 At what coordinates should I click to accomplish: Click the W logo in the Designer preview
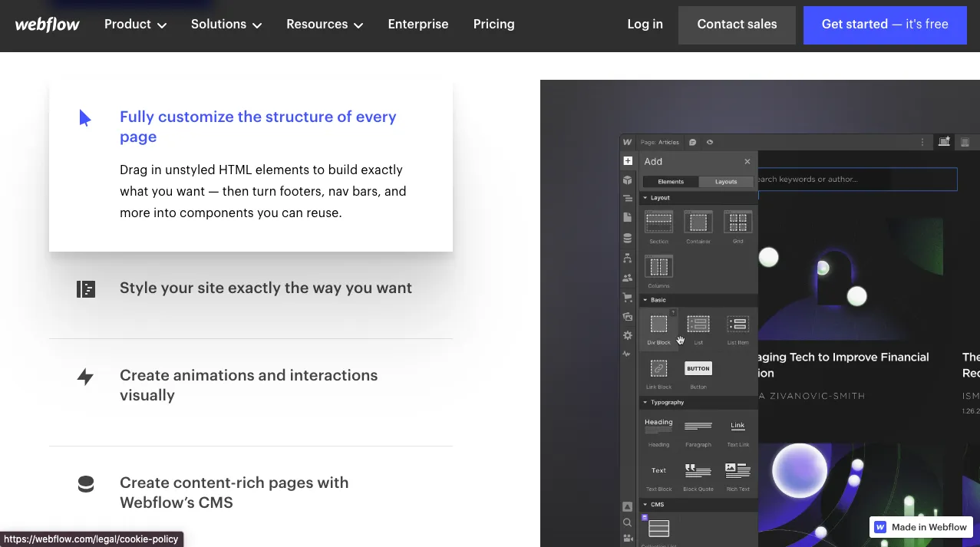pos(628,142)
